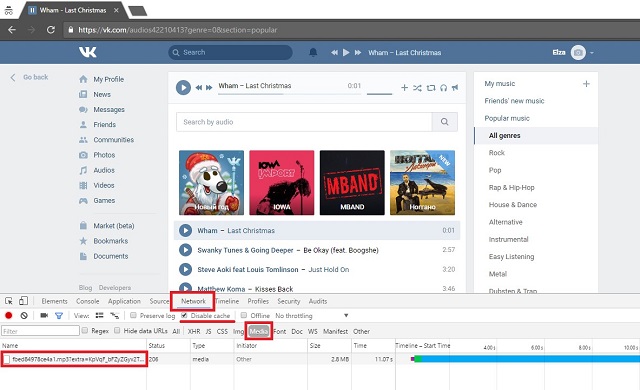Viewport: 640px width, 390px height.
Task: Open the IOWA album thumbnail
Action: [282, 182]
